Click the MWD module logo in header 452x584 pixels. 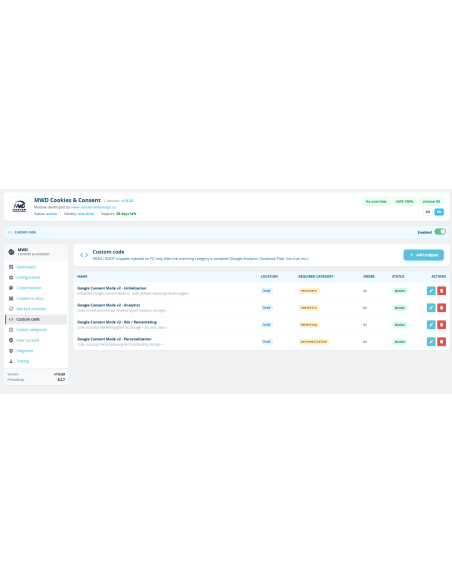tap(19, 206)
